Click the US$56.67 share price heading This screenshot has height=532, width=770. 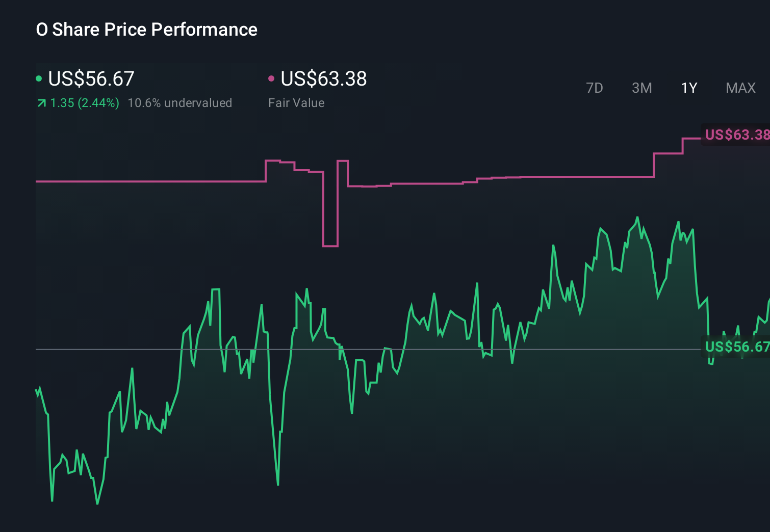[91, 78]
